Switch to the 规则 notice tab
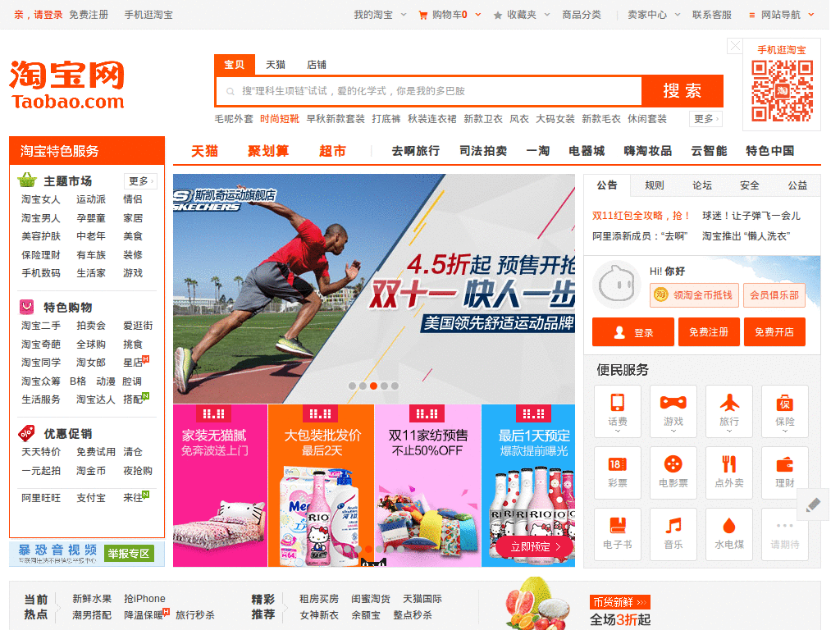This screenshot has width=840, height=630. (x=654, y=185)
